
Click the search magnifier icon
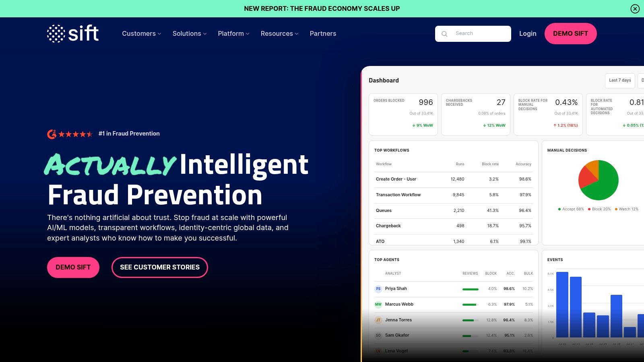tap(444, 34)
